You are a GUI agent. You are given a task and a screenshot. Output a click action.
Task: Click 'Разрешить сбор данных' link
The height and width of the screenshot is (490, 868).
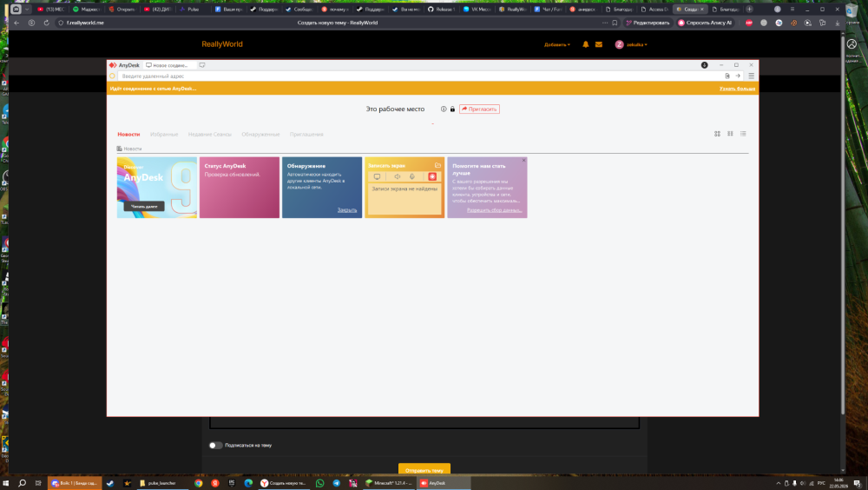coord(495,210)
